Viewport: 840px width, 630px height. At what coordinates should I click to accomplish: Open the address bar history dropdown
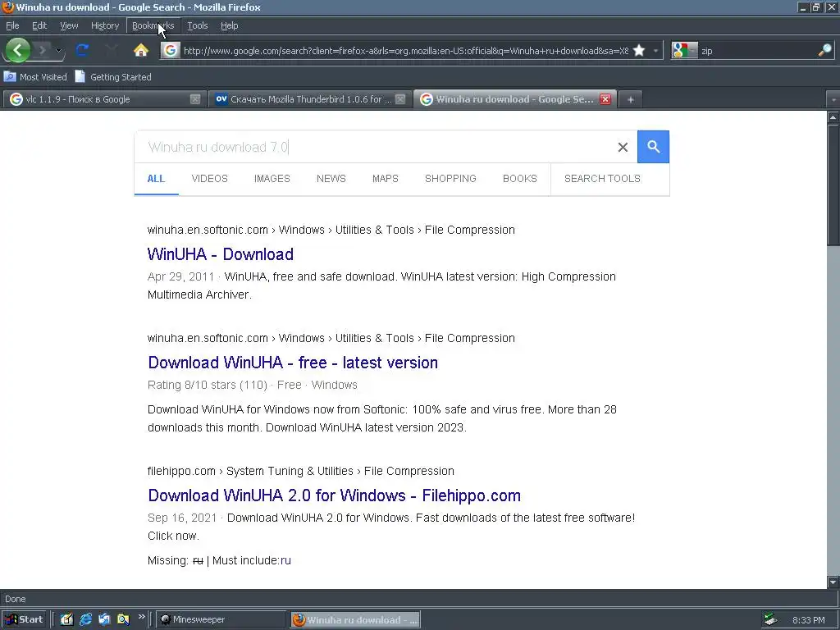coord(655,50)
